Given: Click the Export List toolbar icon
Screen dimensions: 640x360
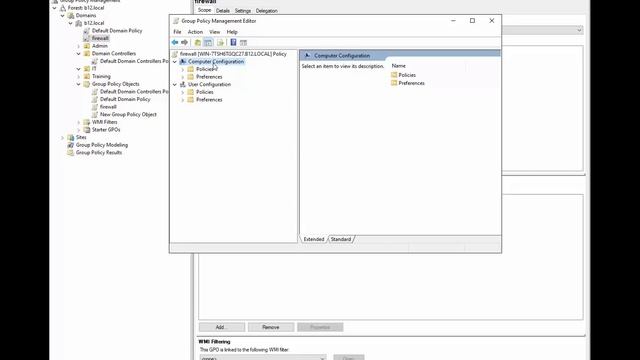Looking at the screenshot, I should tap(220, 42).
